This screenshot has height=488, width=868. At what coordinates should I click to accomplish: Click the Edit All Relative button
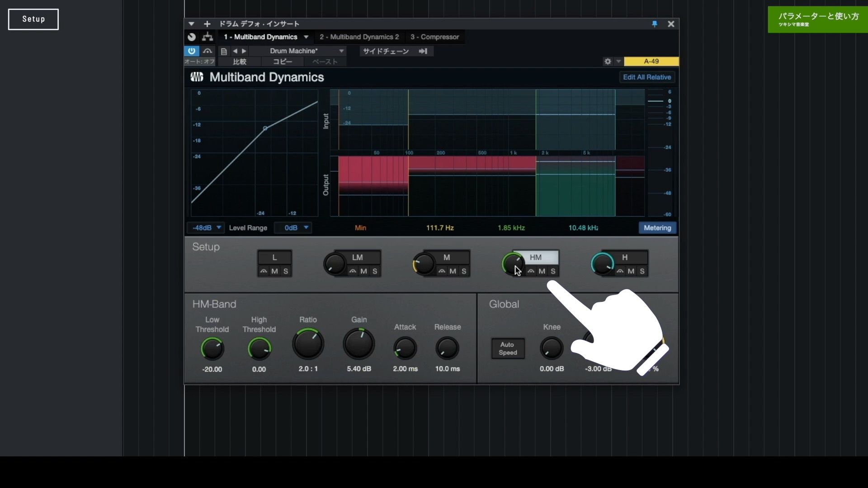[646, 77]
